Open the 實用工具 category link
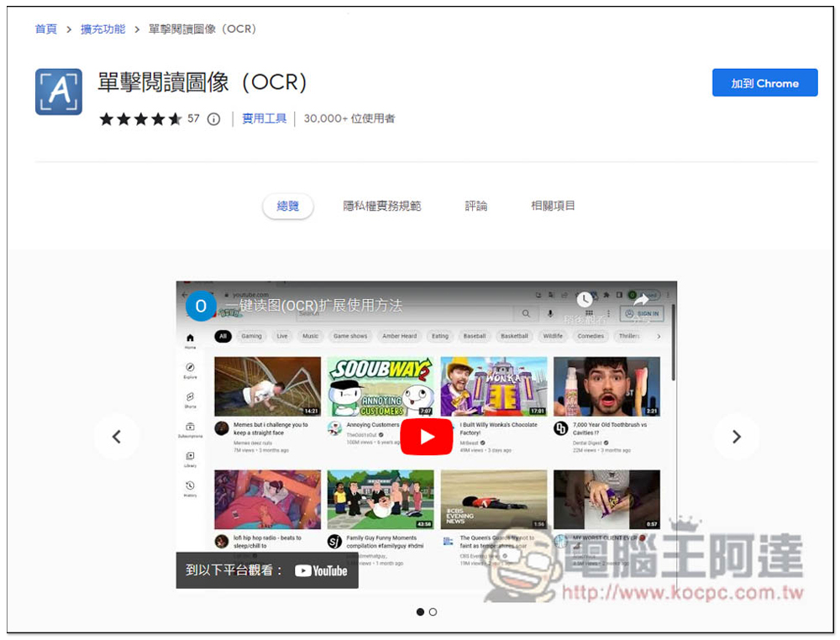 click(x=264, y=119)
